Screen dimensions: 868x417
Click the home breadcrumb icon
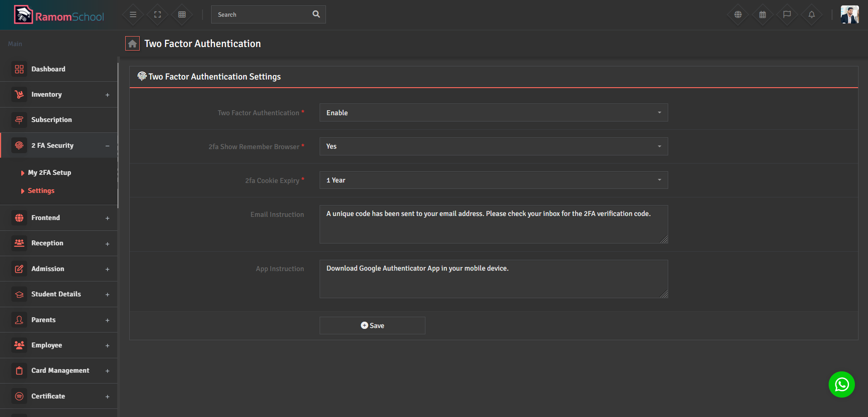tap(132, 43)
